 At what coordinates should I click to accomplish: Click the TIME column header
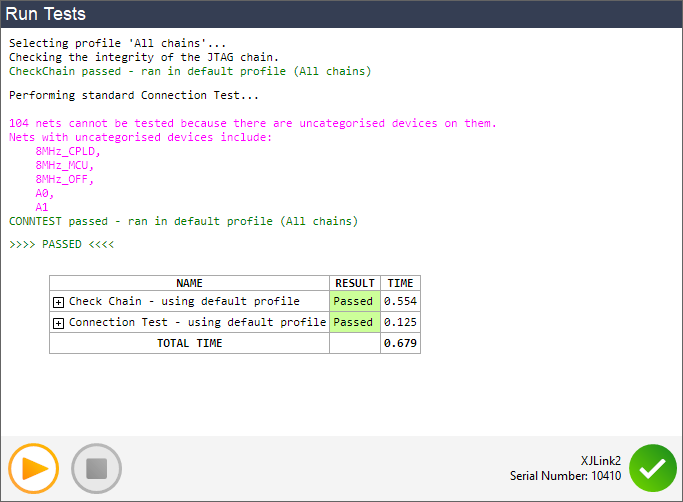click(x=400, y=283)
